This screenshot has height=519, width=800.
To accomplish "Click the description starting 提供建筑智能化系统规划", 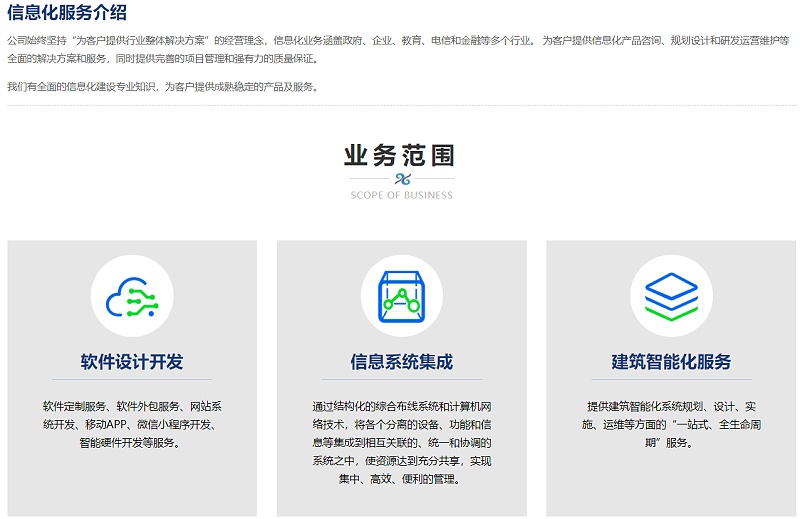I will [671, 424].
